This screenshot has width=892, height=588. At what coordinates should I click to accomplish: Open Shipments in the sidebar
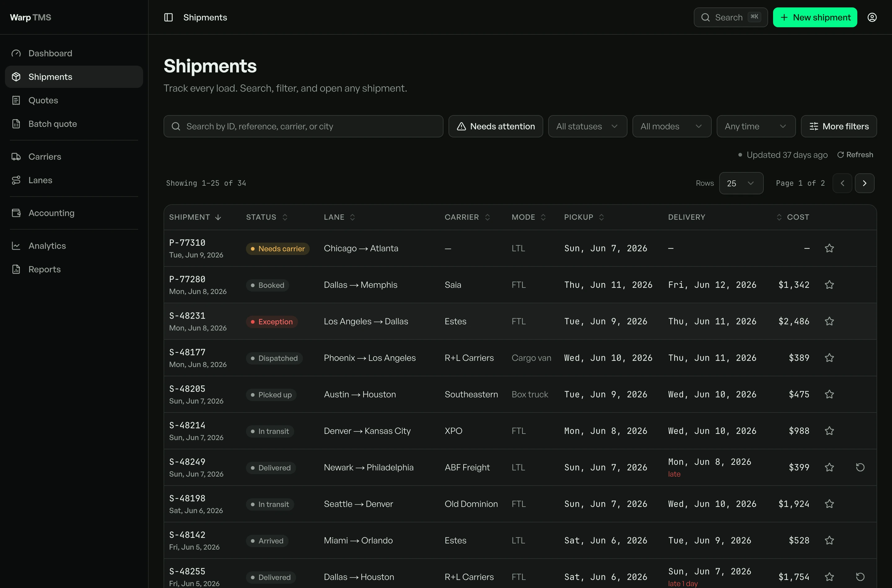(x=74, y=77)
